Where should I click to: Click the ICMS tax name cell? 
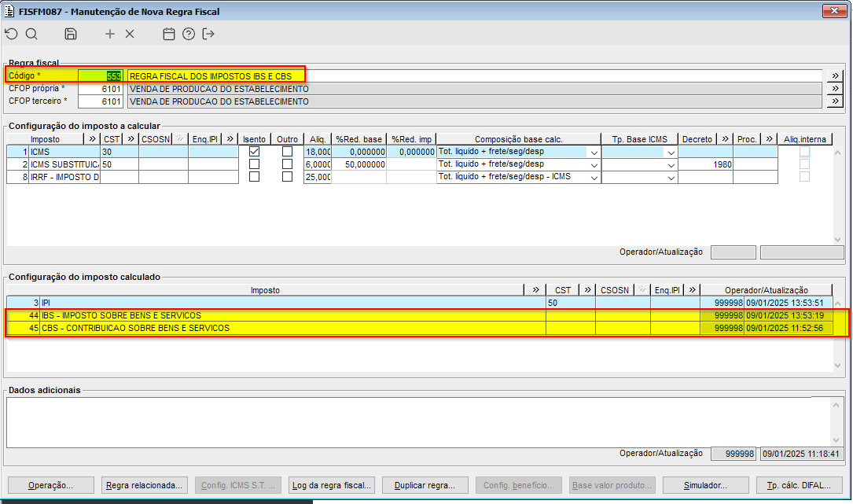64,152
